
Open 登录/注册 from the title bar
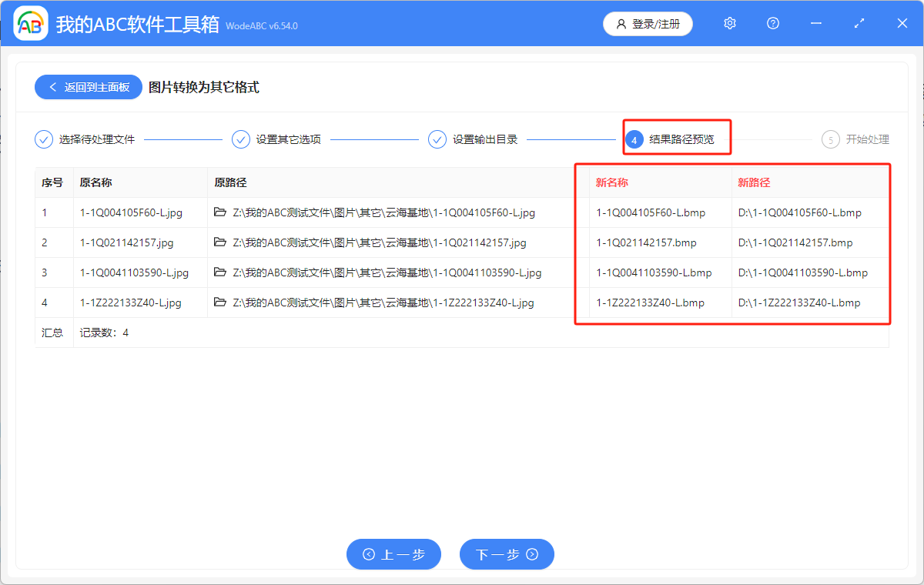point(648,24)
